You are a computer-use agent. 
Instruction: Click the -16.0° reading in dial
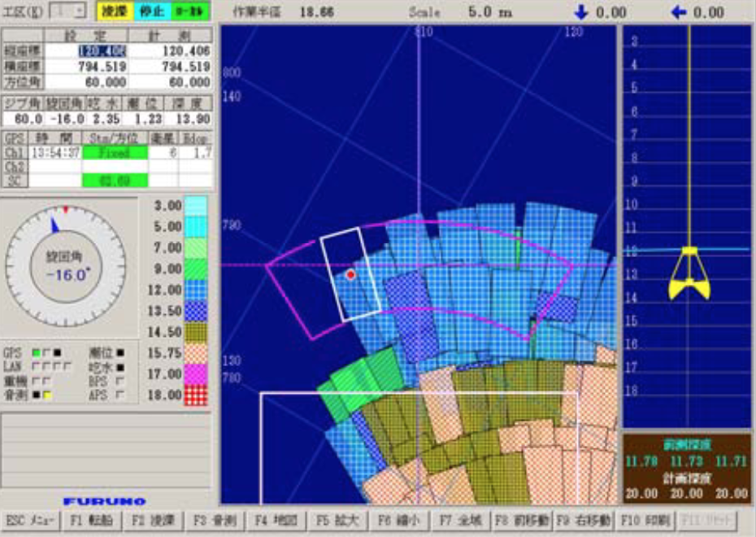tap(67, 276)
